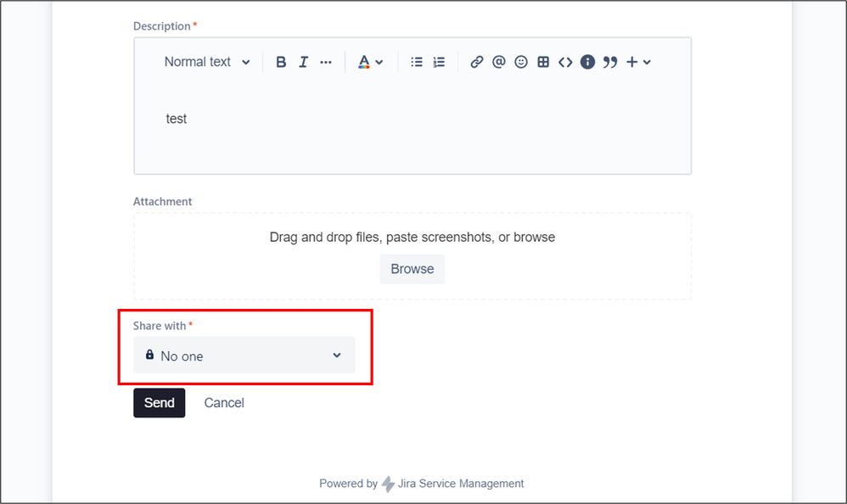
Task: Toggle bold formatting in description editor
Action: coord(281,62)
